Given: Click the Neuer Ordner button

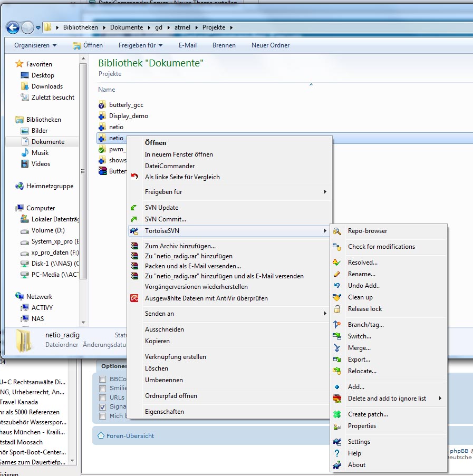Looking at the screenshot, I should click(271, 45).
